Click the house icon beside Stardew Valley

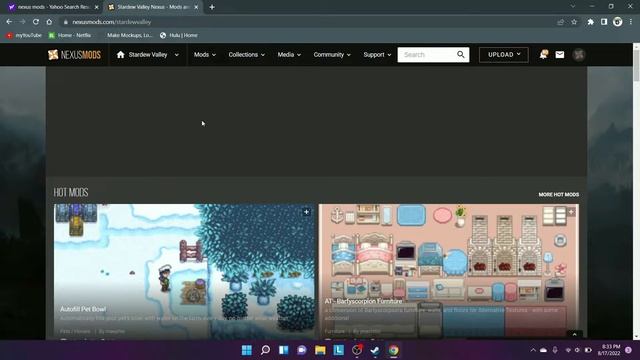coord(120,55)
